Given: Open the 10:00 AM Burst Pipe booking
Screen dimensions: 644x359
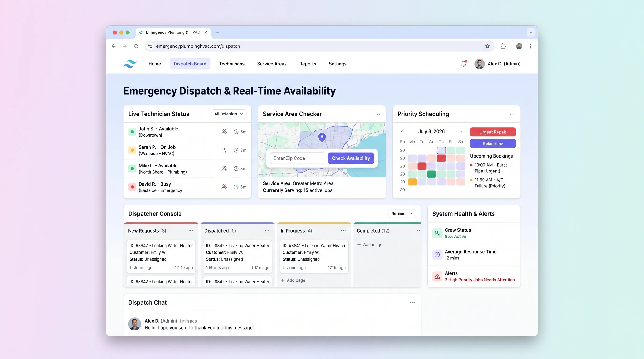Looking at the screenshot, I should tap(489, 168).
